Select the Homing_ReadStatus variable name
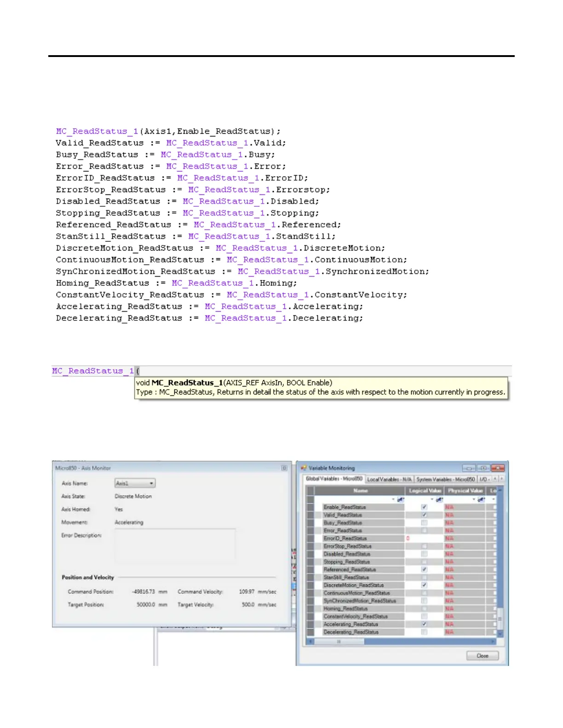The height and width of the screenshot is (728, 563). pyautogui.click(x=345, y=609)
